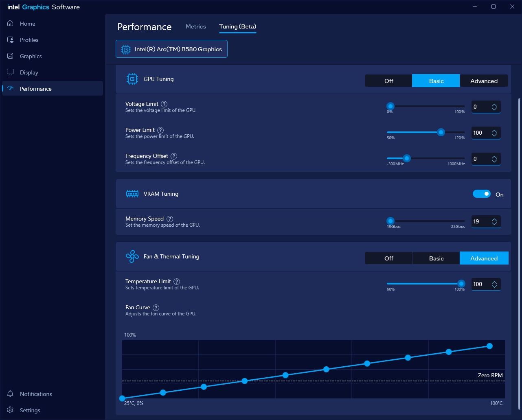Screen dimensions: 522x420
Task: Click the 1000MHz label under Frequency Offset slider
Action: [455, 164]
